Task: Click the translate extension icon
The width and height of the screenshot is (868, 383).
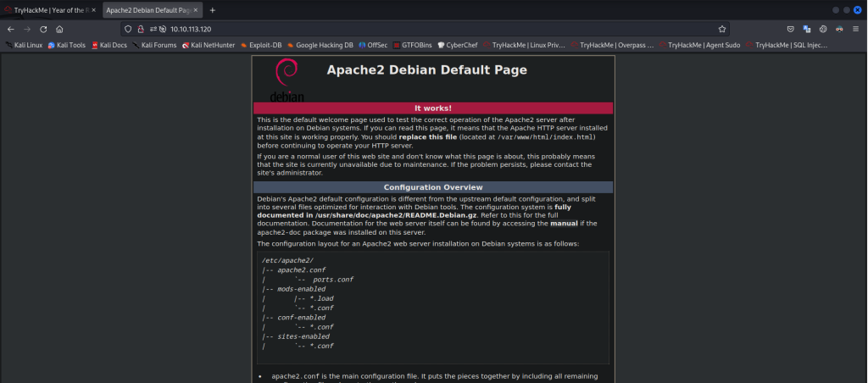Action: click(807, 28)
